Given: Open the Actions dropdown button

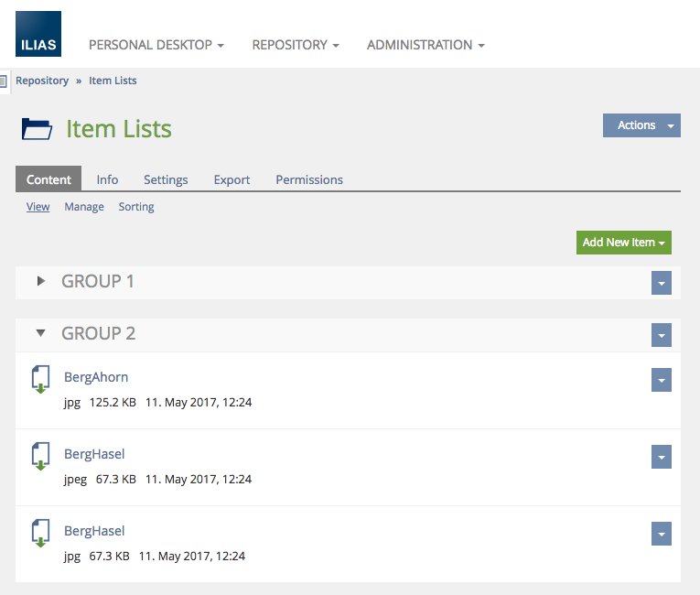Looking at the screenshot, I should tap(641, 125).
